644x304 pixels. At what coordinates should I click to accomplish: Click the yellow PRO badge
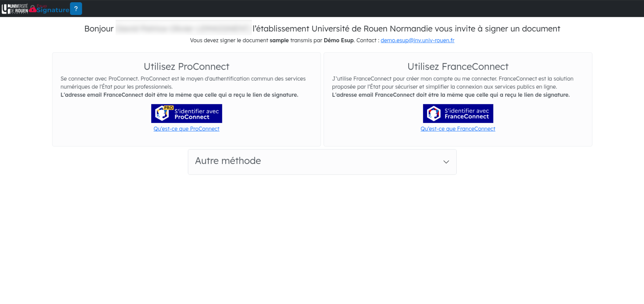click(169, 108)
